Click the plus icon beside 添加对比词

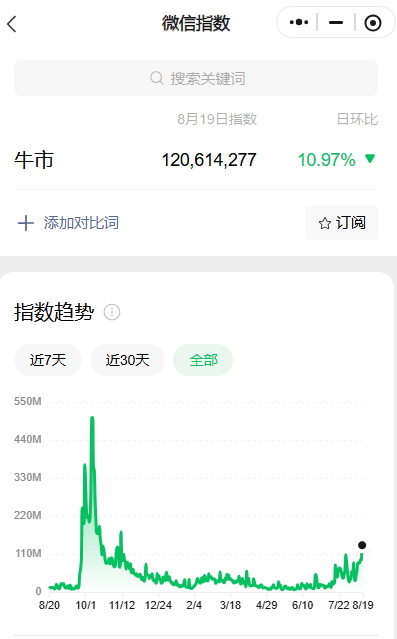pyautogui.click(x=26, y=223)
